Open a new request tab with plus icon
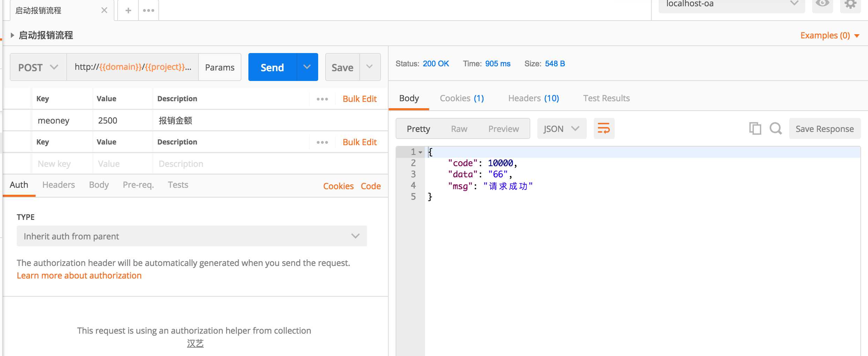This screenshot has width=868, height=356. (x=128, y=10)
